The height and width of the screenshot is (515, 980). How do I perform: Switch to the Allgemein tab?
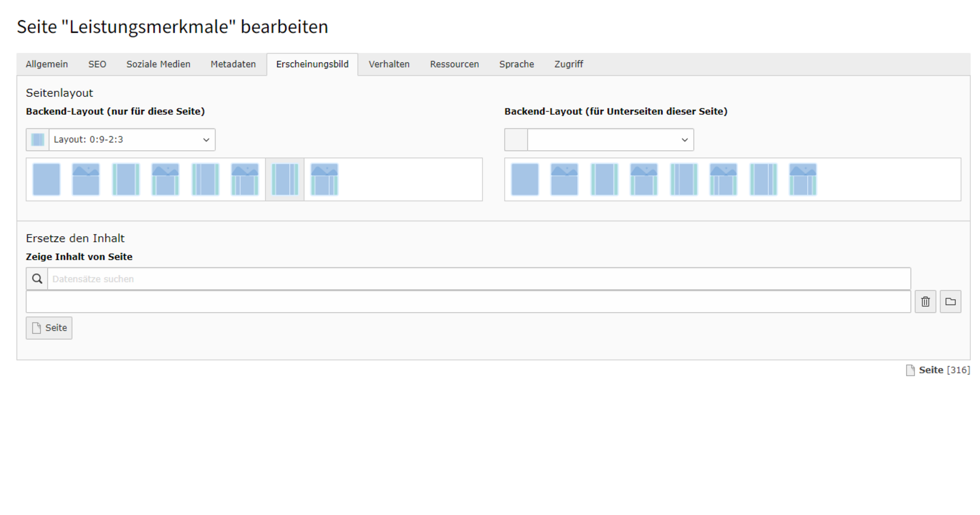coord(47,64)
